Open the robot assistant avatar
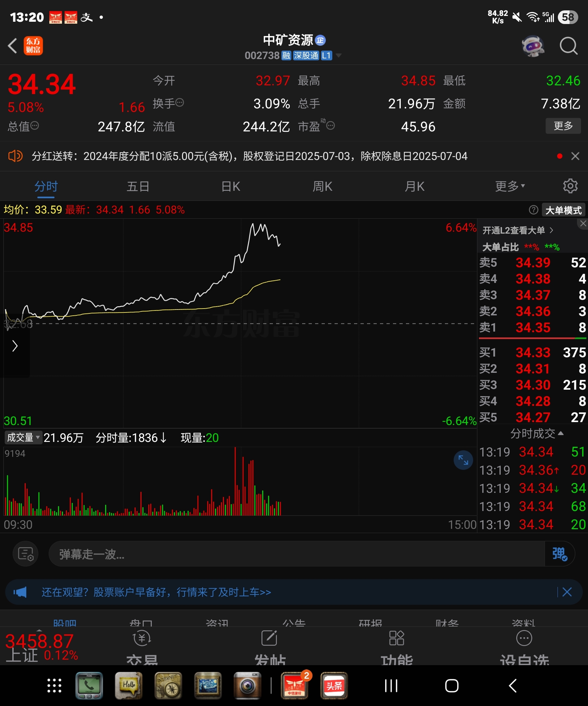The width and height of the screenshot is (588, 706). (533, 46)
